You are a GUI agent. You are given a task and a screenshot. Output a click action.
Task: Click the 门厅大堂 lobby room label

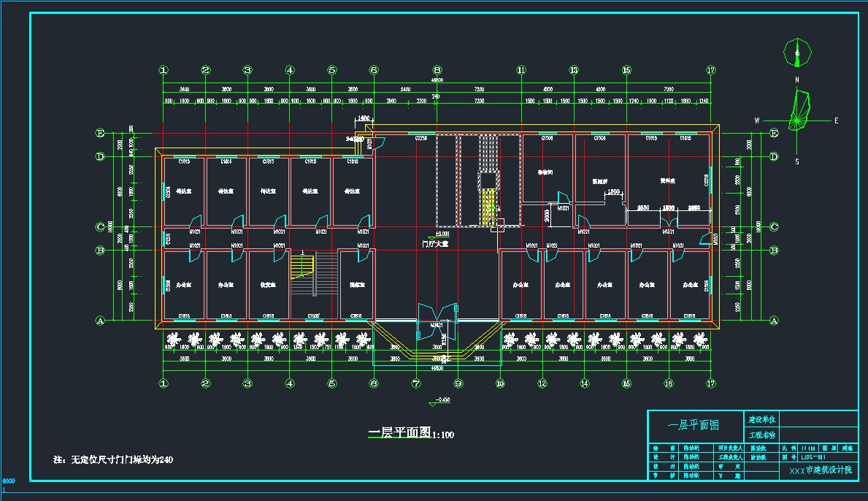pos(435,244)
